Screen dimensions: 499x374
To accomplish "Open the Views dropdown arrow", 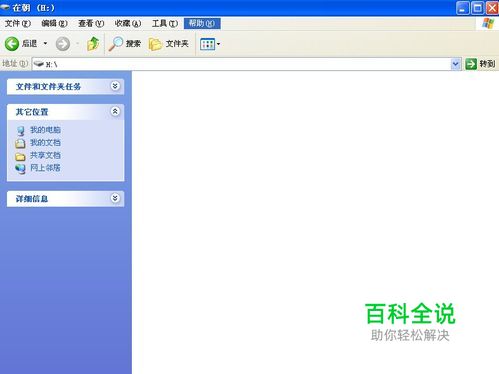I will pos(218,44).
